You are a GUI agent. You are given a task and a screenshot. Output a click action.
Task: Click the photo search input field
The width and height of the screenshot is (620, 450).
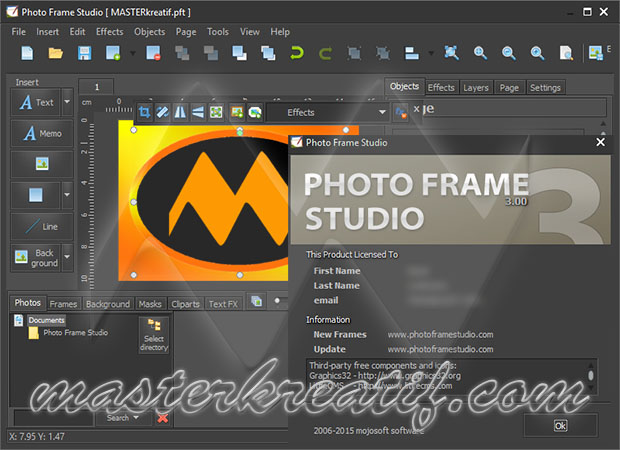(53, 418)
